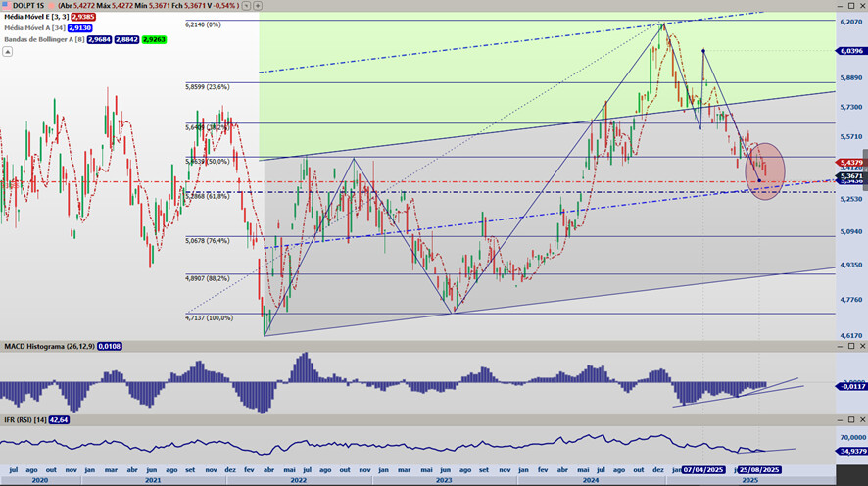Click the US flag icon beside DOLPT
This screenshot has height=486, width=868.
coord(7,6)
